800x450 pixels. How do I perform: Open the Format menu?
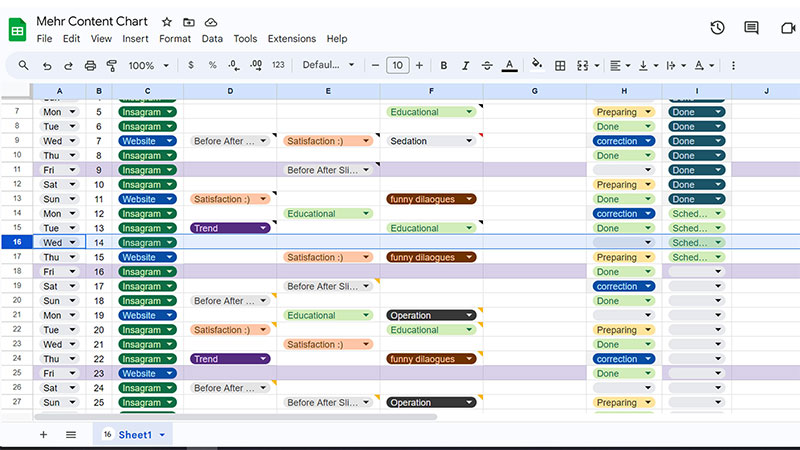coord(175,39)
